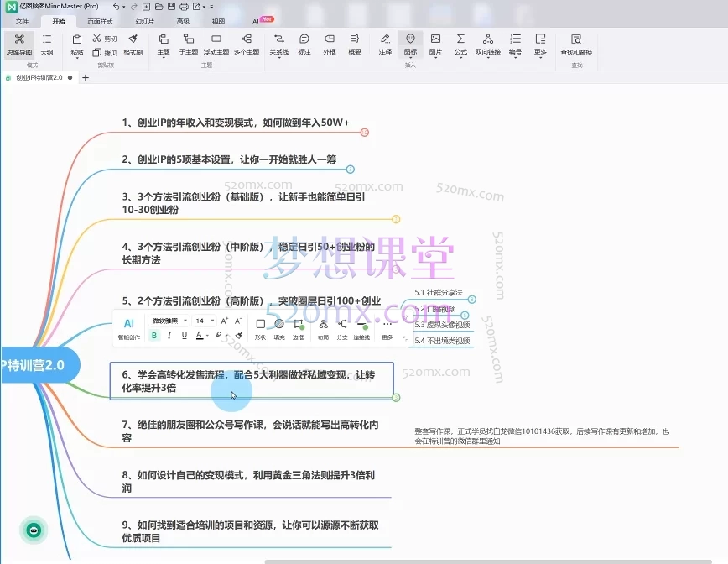Switch to View (视图) tab
728x564 pixels.
[218, 21]
